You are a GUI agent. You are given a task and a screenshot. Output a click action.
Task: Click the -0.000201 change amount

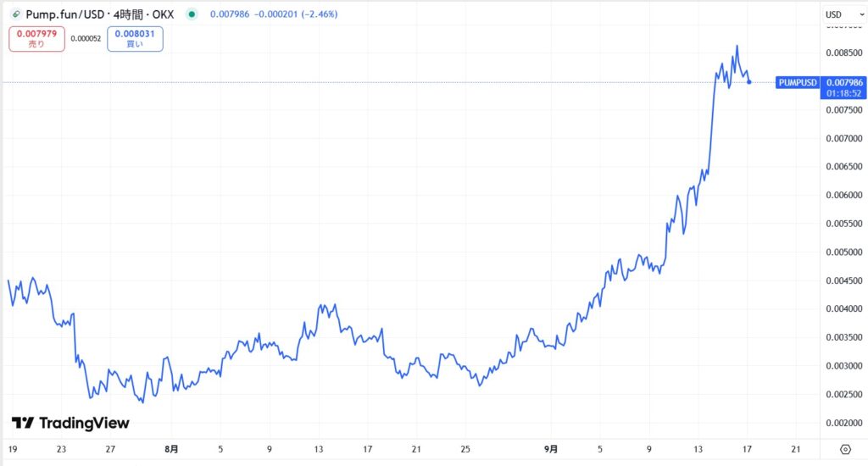275,14
